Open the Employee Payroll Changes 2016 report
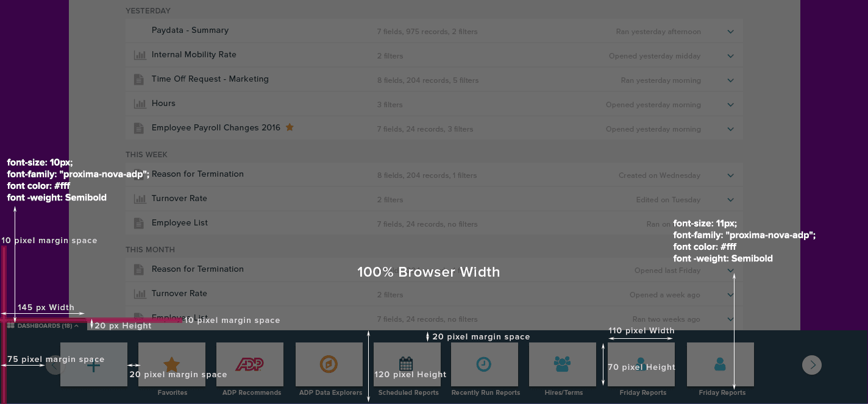868x404 pixels. (x=216, y=128)
